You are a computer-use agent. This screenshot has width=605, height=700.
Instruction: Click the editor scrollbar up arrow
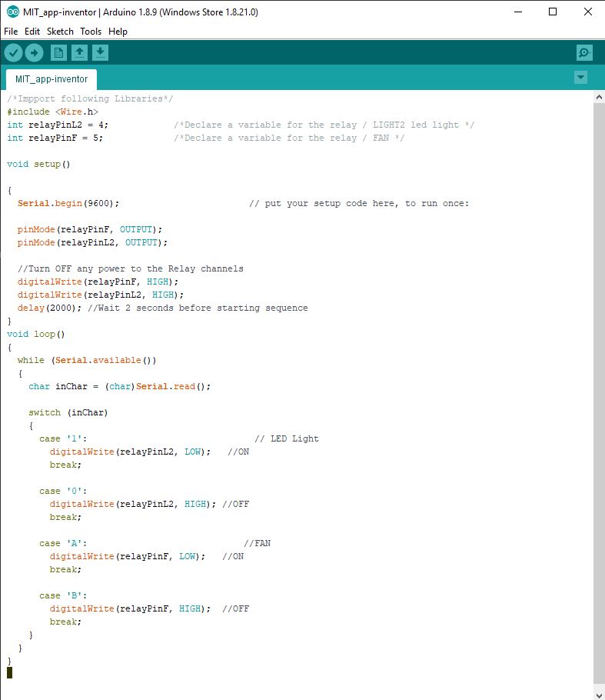click(x=599, y=97)
